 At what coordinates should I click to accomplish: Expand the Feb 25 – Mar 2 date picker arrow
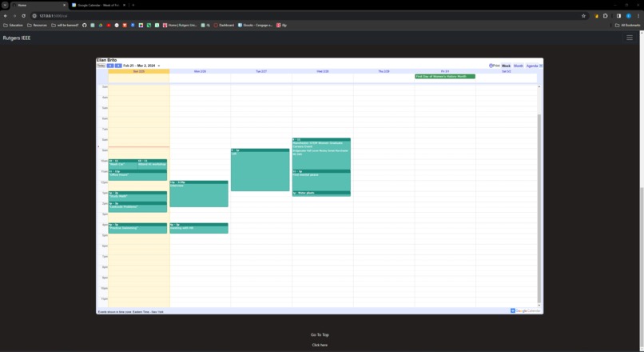(159, 66)
